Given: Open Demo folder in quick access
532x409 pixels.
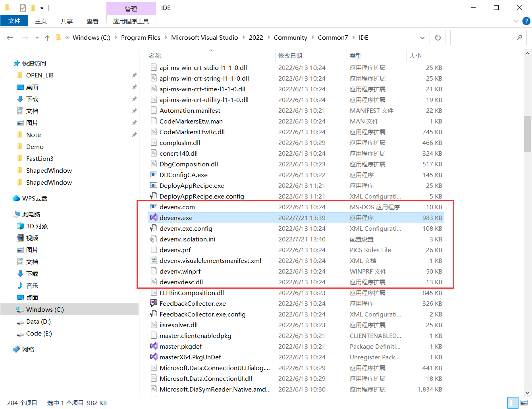Looking at the screenshot, I should coord(35,147).
